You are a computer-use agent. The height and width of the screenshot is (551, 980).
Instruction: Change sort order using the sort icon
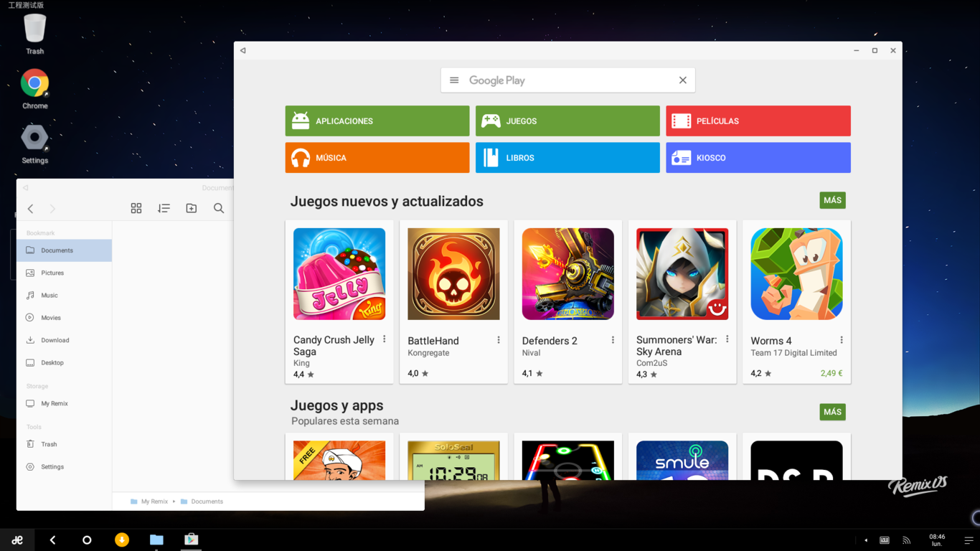point(164,208)
